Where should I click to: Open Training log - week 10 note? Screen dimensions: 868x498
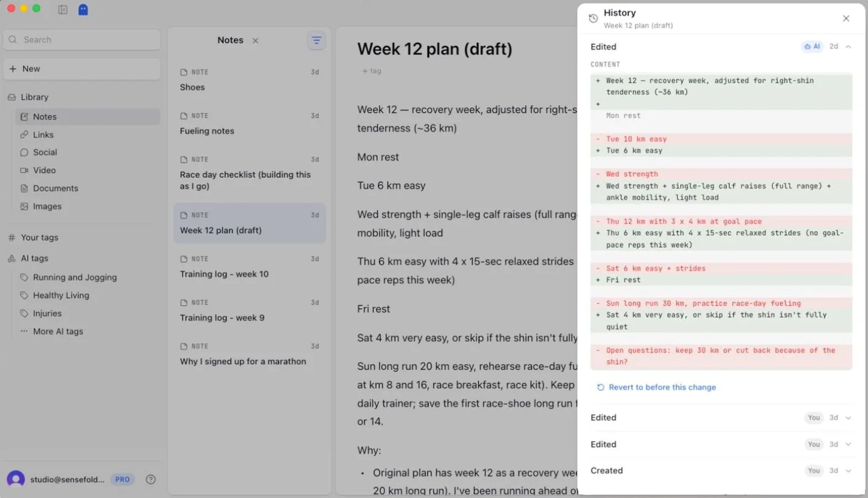tap(250, 267)
